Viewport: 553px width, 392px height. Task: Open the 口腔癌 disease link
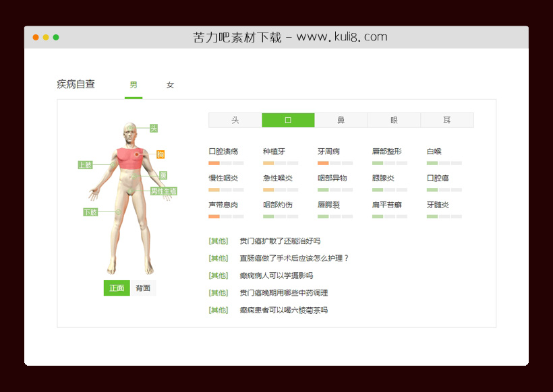click(438, 178)
